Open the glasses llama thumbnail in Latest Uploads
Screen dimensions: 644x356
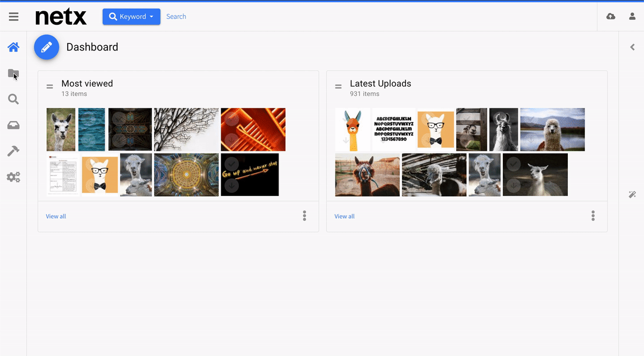[436, 129]
